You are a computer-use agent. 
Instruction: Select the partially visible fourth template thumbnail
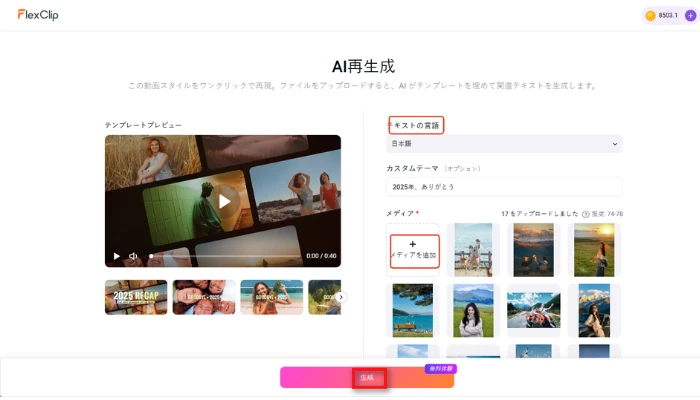tap(325, 297)
